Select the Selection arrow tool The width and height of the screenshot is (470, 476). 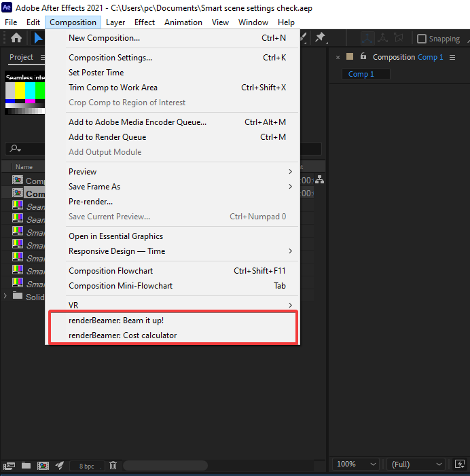point(38,38)
